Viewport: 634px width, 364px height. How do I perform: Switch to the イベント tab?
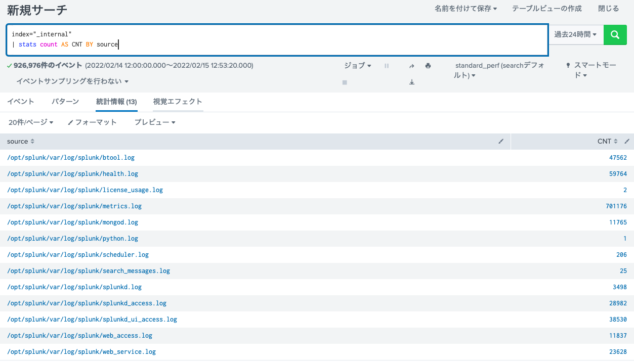point(21,102)
